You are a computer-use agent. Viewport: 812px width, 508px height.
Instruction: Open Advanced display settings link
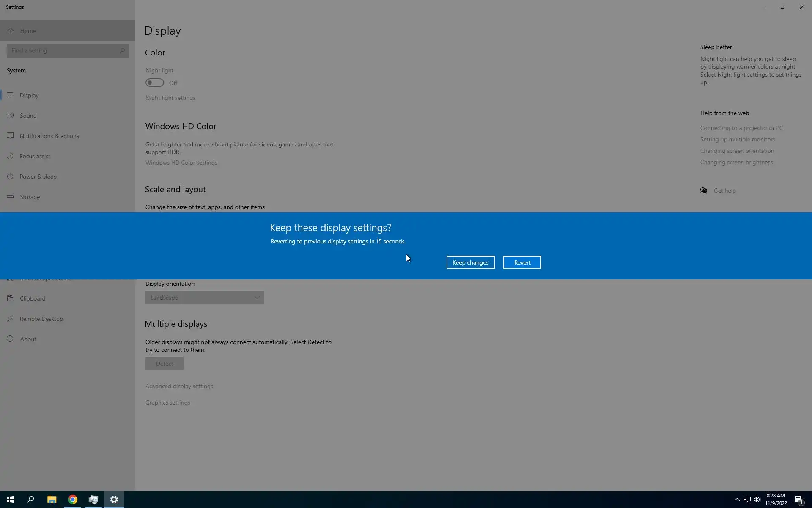click(179, 386)
